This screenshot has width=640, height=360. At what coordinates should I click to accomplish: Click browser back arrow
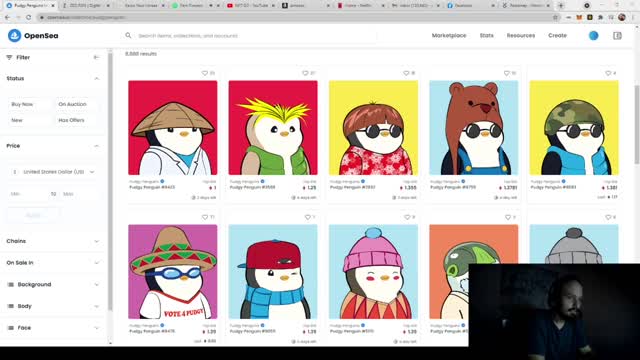coord(7,18)
